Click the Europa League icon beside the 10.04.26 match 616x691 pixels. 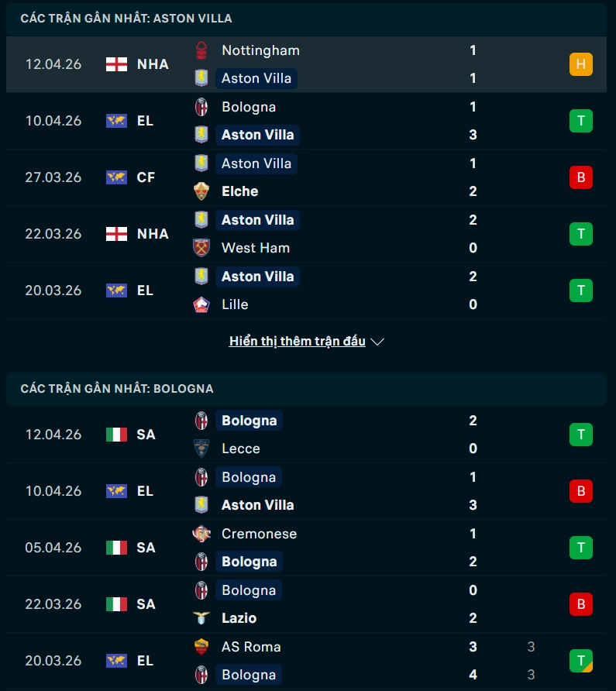click(115, 121)
